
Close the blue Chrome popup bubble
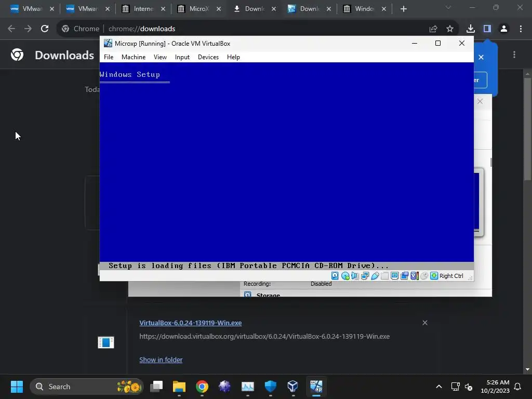481,57
